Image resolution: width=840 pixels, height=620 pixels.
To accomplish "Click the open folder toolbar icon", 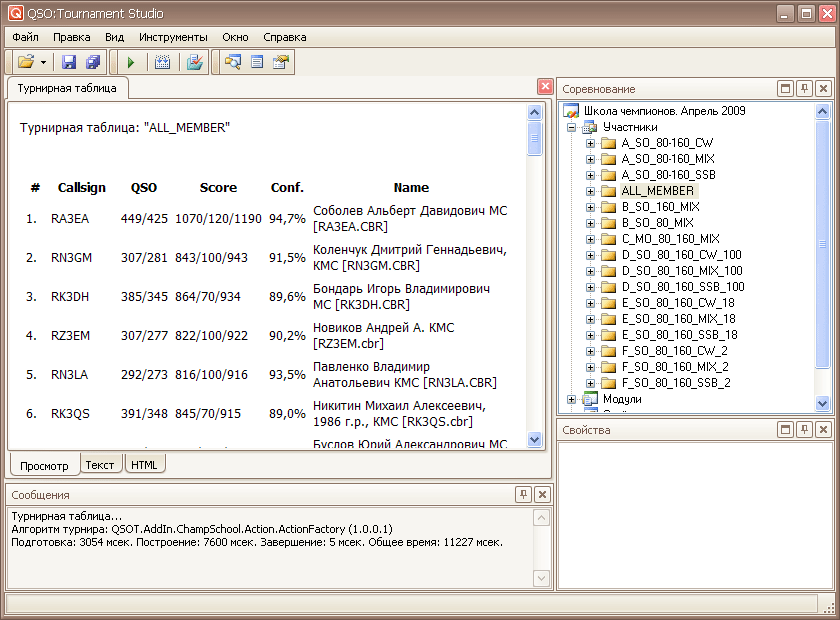I will click(26, 62).
